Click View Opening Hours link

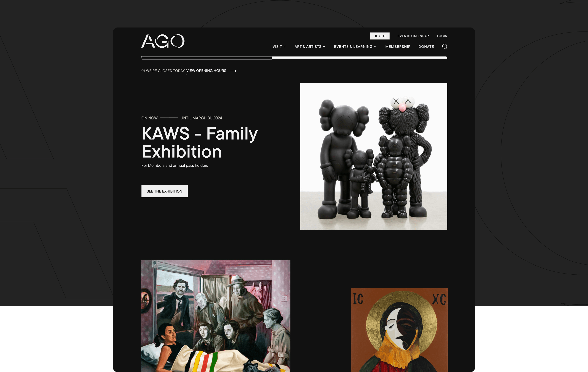tap(206, 71)
